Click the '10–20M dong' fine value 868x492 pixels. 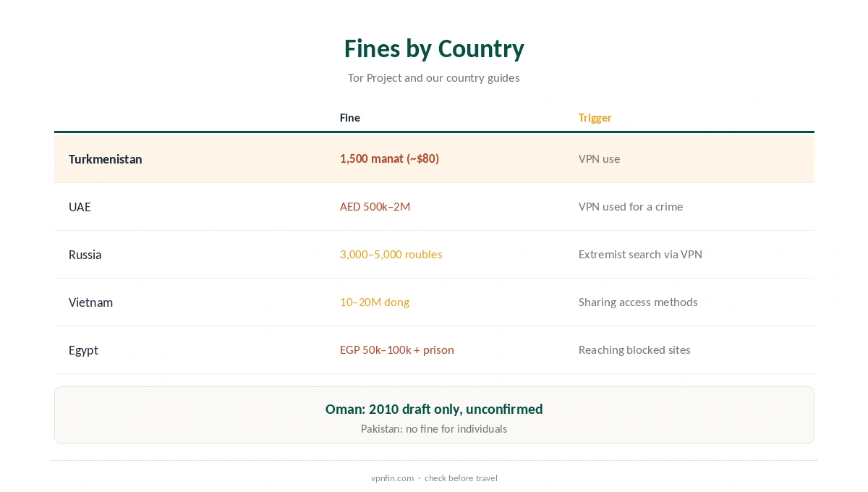click(375, 302)
